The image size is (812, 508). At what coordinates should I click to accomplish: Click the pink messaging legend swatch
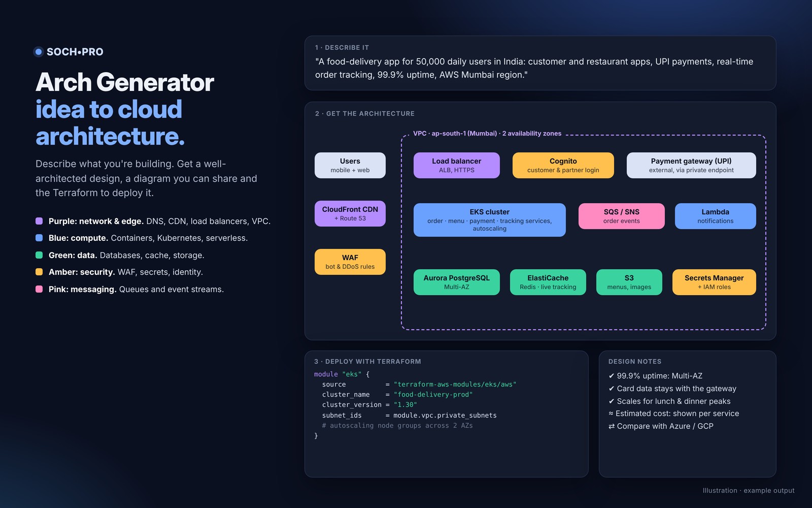coord(39,289)
